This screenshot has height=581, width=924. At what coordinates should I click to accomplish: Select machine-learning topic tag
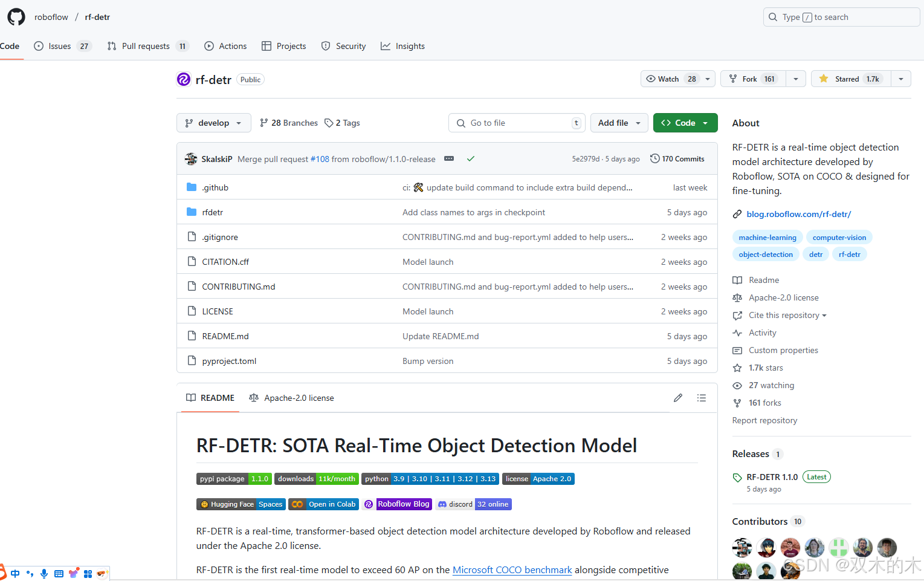point(767,238)
